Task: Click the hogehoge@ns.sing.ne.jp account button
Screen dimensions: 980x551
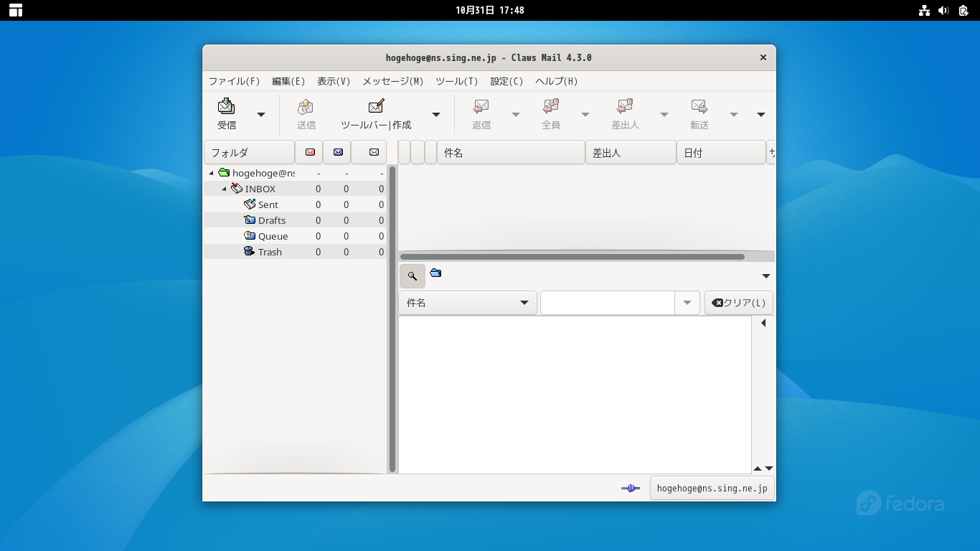Action: (x=712, y=489)
